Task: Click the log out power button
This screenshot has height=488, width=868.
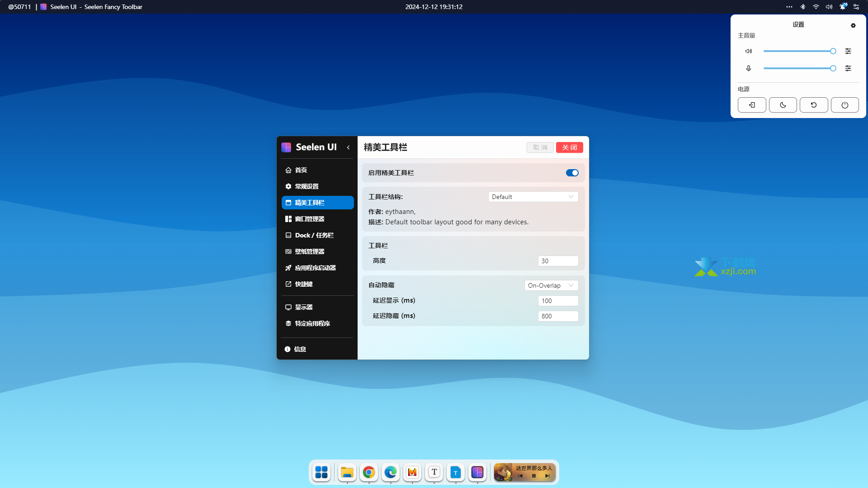Action: point(751,105)
